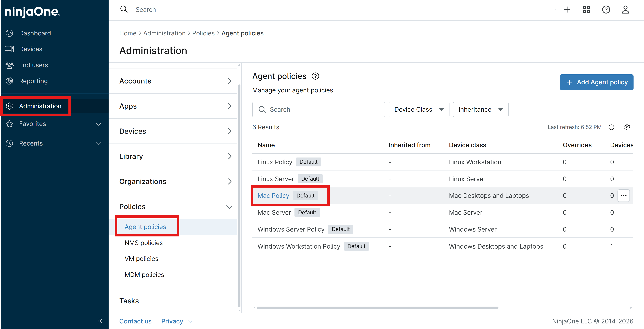Go to Home breadcrumb link
Image resolution: width=644 pixels, height=329 pixels.
pyautogui.click(x=128, y=33)
